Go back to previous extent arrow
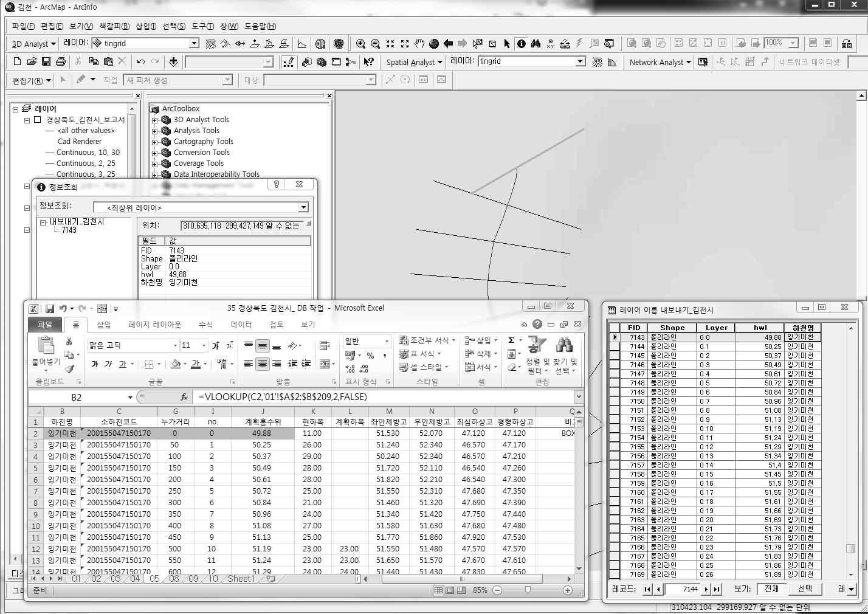This screenshot has width=868, height=614. pos(448,44)
